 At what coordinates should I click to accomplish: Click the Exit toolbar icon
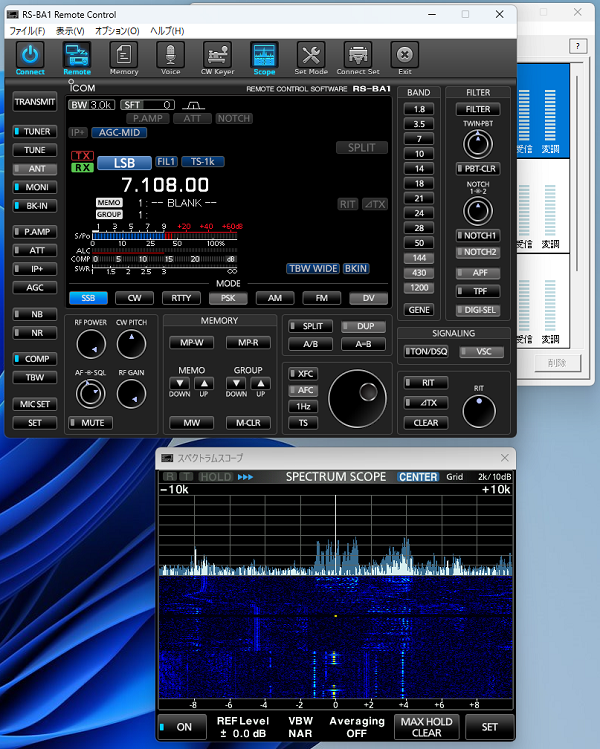click(405, 55)
